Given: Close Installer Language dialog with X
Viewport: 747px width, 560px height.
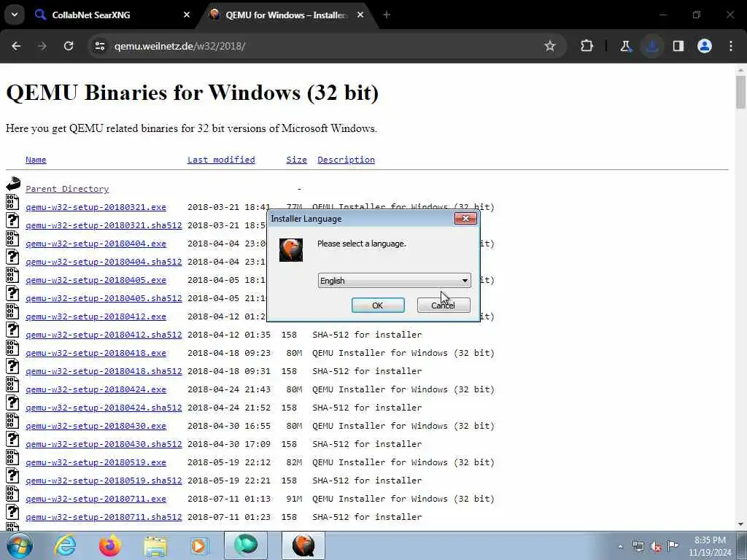Looking at the screenshot, I should (x=465, y=219).
